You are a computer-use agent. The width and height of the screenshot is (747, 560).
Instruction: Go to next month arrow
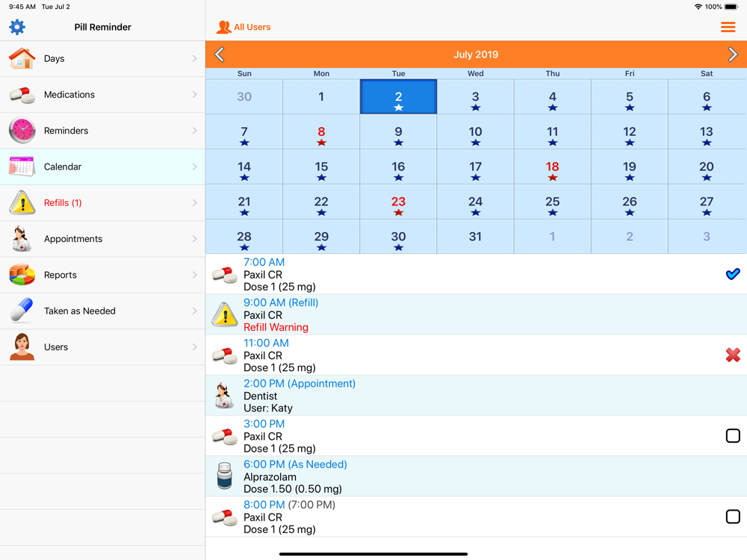tap(733, 55)
